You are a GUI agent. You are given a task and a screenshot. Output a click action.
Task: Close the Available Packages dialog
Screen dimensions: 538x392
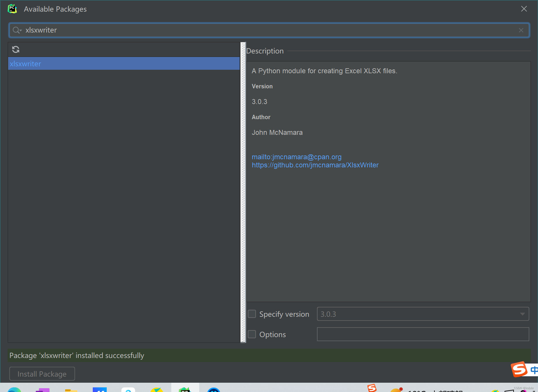click(x=524, y=9)
